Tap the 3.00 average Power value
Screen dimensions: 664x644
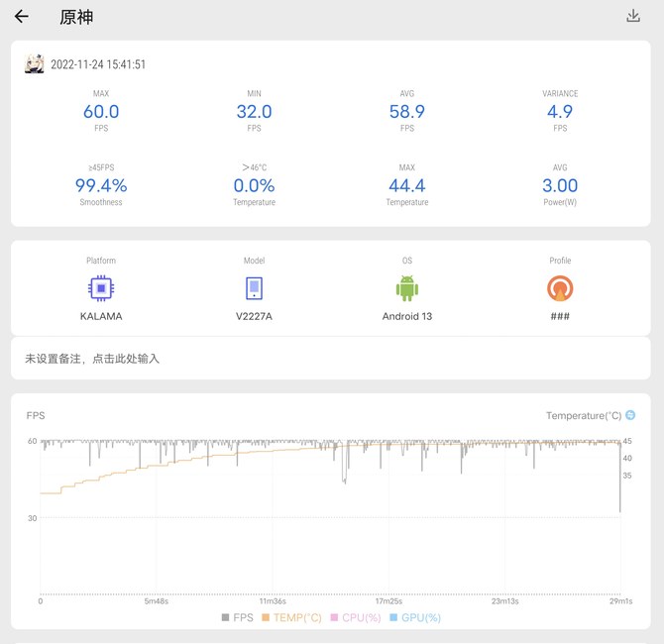click(x=560, y=185)
